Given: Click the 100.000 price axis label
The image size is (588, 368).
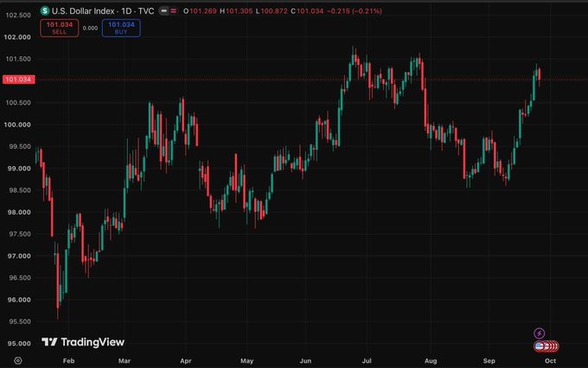Looking at the screenshot, I should pyautogui.click(x=17, y=125).
